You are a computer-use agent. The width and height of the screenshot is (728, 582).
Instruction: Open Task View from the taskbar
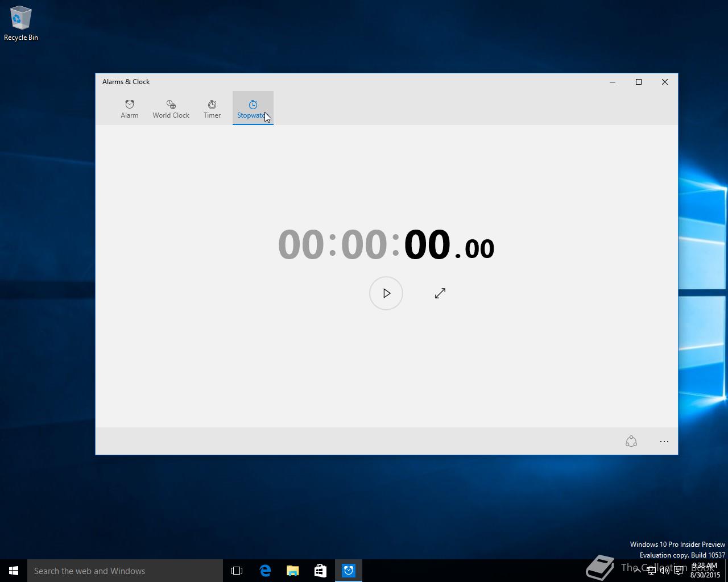coord(237,571)
